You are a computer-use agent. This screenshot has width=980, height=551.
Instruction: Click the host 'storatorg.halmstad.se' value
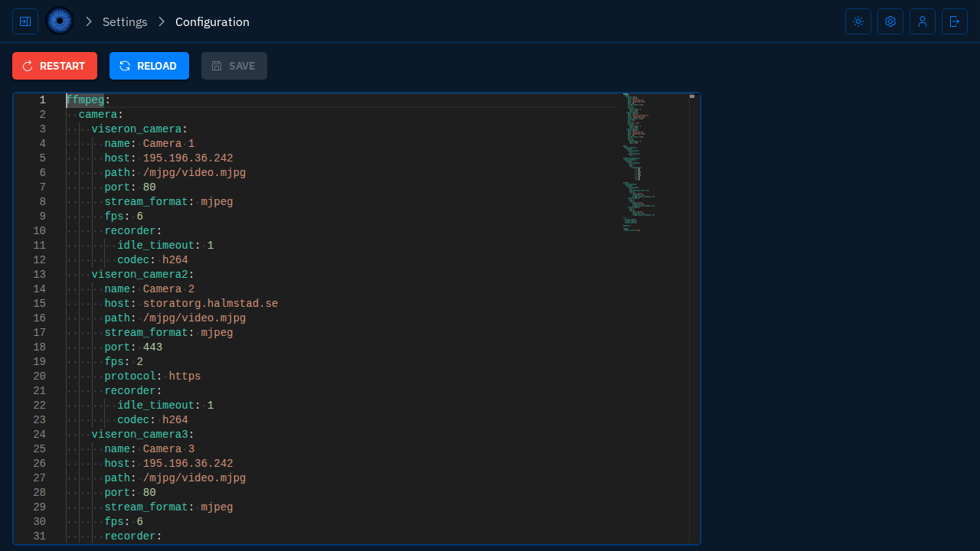click(x=211, y=304)
